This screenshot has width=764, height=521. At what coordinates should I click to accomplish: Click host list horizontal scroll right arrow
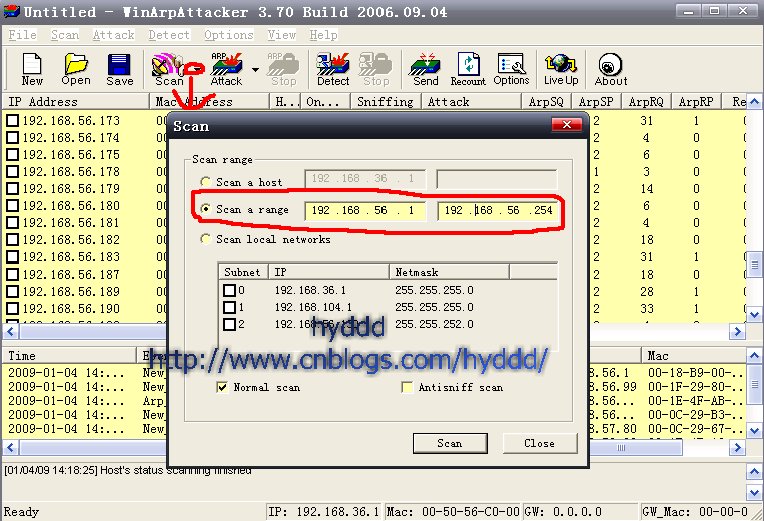[x=737, y=332]
